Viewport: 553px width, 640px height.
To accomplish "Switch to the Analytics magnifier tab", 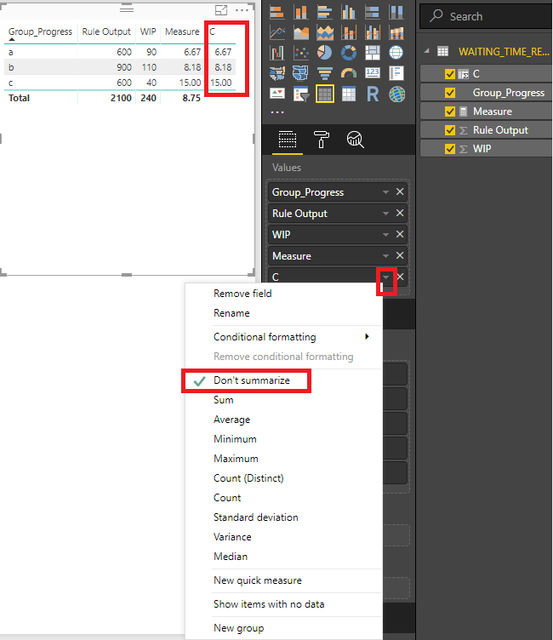I will click(355, 140).
